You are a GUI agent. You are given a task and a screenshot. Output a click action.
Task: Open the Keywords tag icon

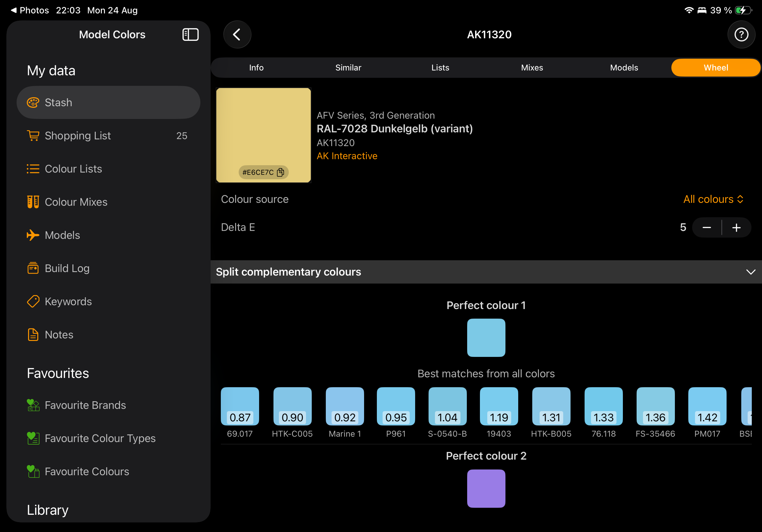(33, 301)
